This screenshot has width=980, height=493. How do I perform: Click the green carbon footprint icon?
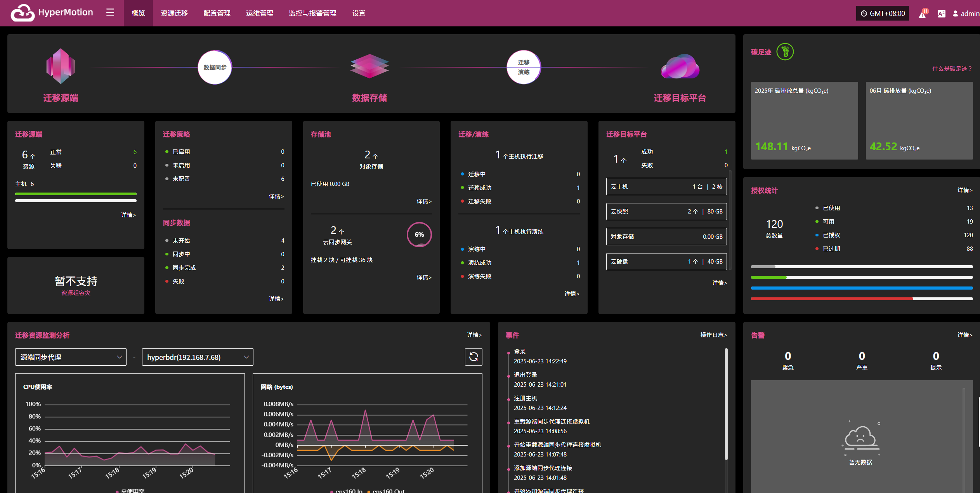coord(785,52)
